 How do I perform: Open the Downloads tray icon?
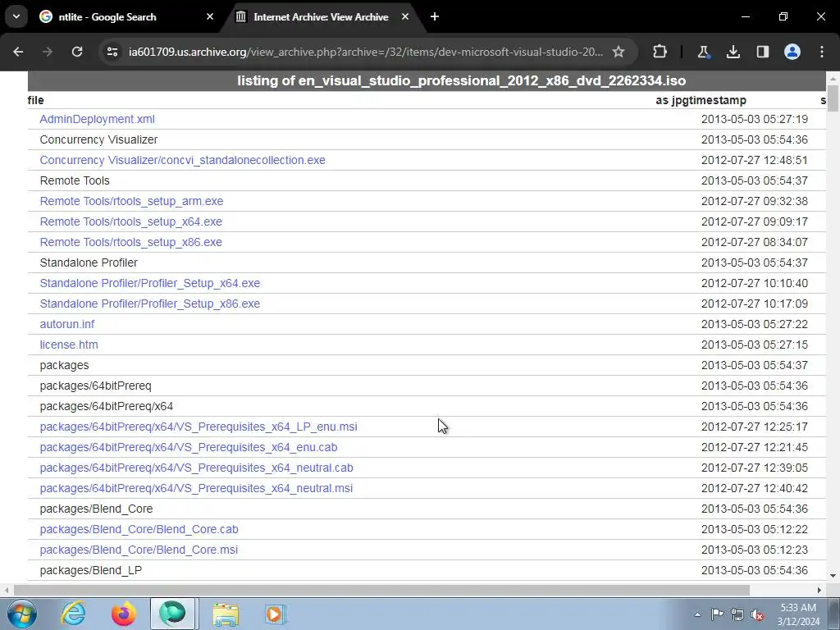[x=733, y=52]
